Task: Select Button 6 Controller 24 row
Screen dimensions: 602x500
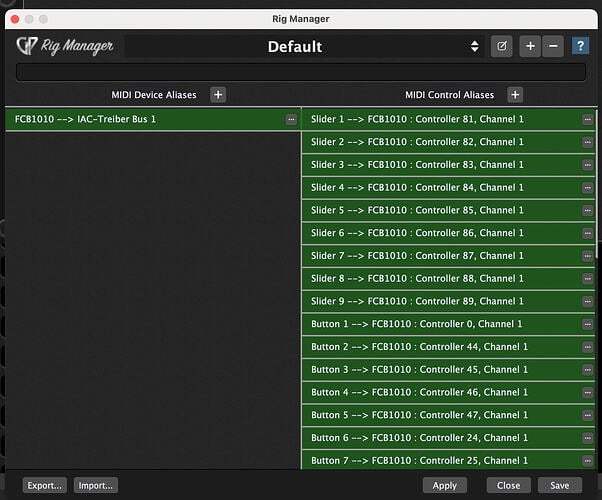Action: (448, 438)
